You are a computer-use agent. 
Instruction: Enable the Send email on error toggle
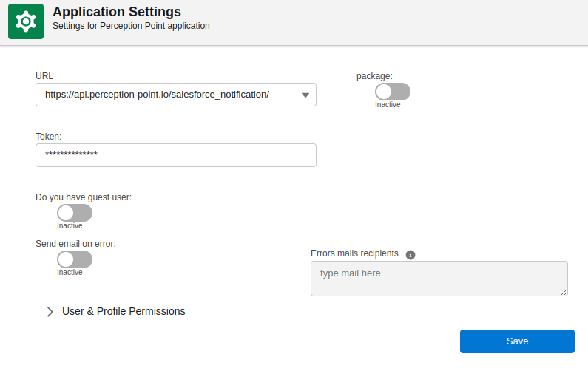[75, 259]
